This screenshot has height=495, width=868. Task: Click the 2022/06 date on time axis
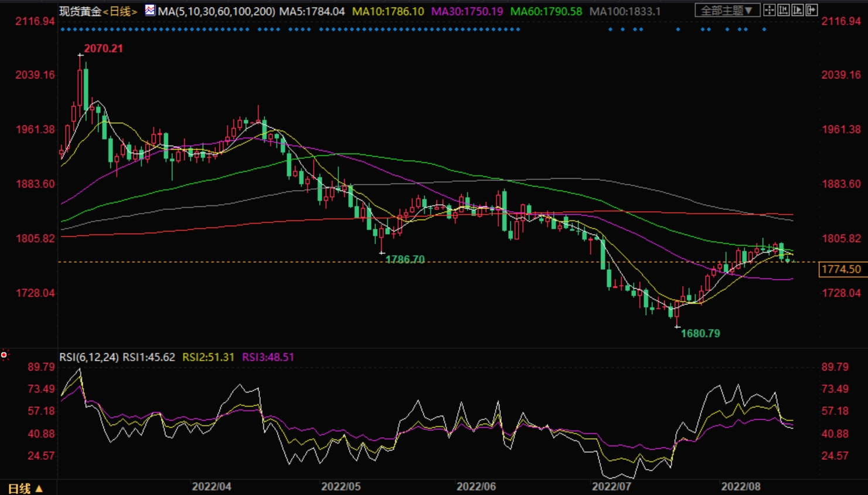click(476, 487)
